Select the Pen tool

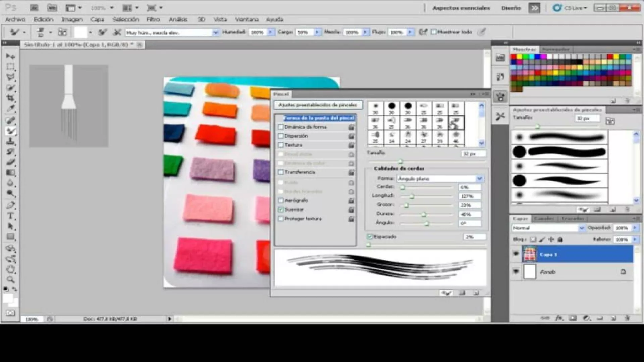click(10, 205)
